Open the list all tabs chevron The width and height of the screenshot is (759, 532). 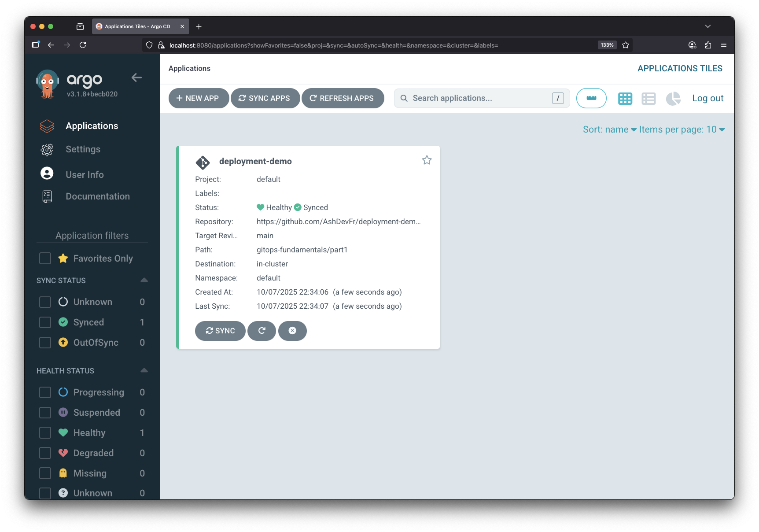pyautogui.click(x=708, y=26)
